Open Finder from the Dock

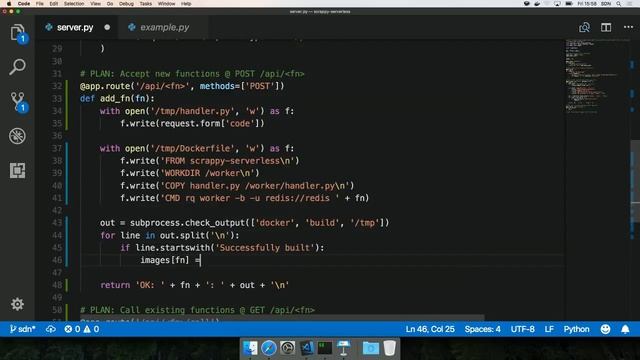click(250, 348)
